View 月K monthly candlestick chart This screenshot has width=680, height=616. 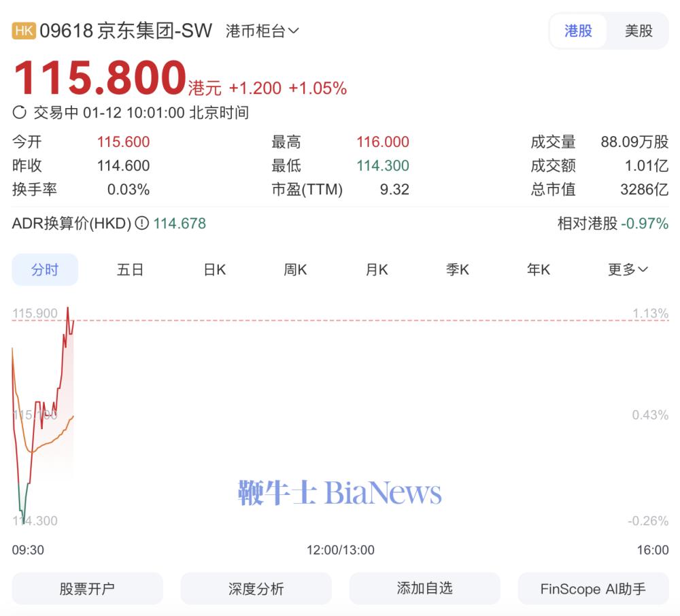pos(376,269)
